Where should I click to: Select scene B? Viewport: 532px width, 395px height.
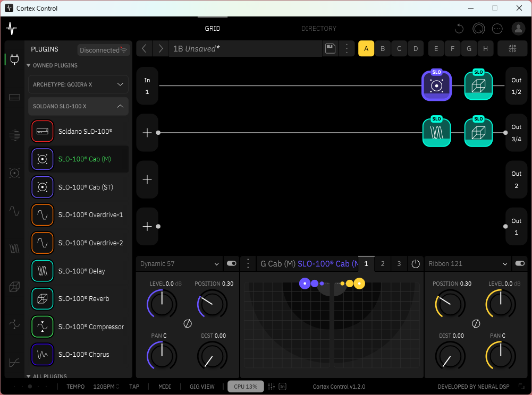click(x=383, y=48)
